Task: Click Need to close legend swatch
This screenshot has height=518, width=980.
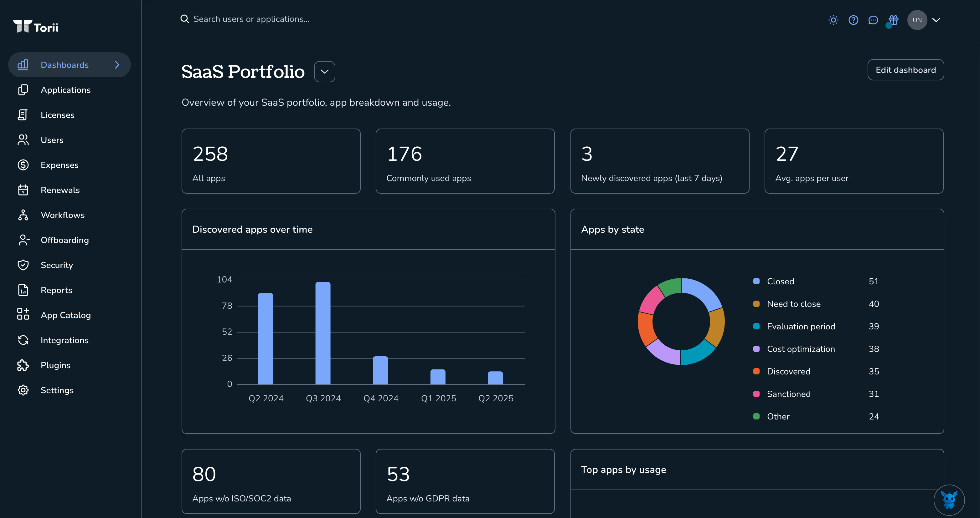Action: click(756, 304)
